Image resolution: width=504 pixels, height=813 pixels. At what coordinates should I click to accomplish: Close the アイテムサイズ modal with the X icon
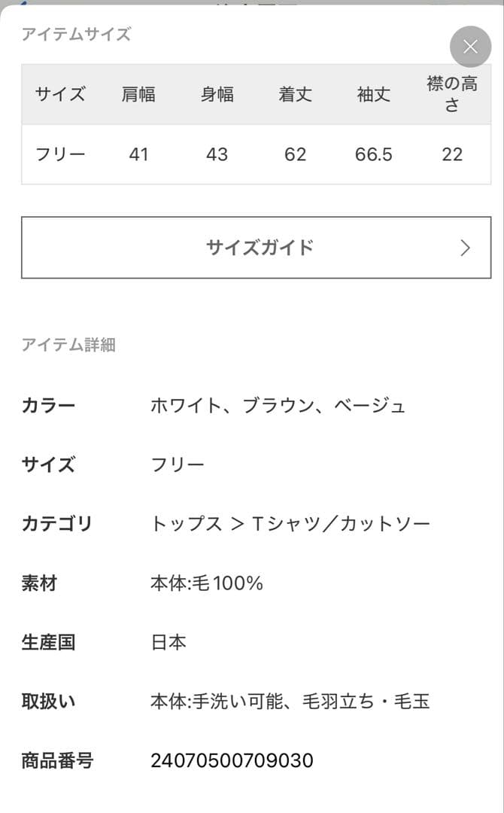[470, 46]
